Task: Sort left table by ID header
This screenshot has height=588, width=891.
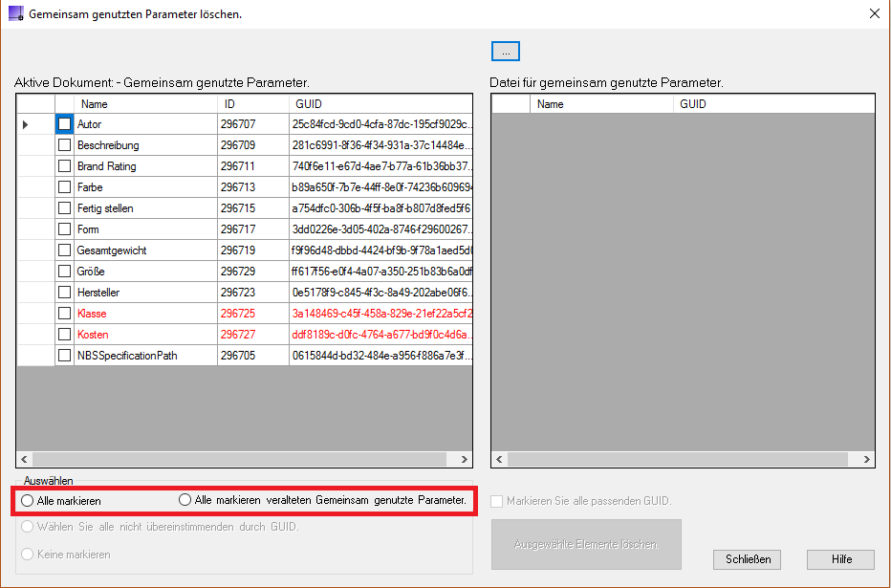Action: (x=253, y=104)
